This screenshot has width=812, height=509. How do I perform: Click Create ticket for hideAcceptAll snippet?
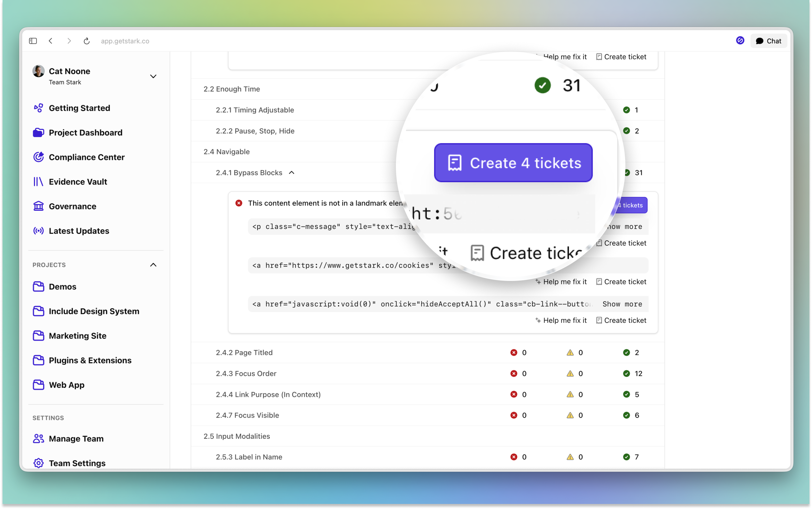(x=621, y=320)
